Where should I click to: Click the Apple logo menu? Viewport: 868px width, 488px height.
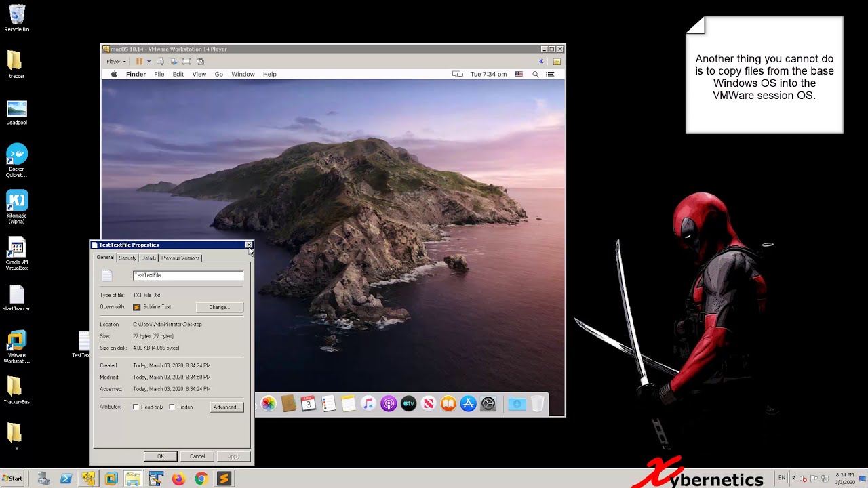(x=114, y=74)
